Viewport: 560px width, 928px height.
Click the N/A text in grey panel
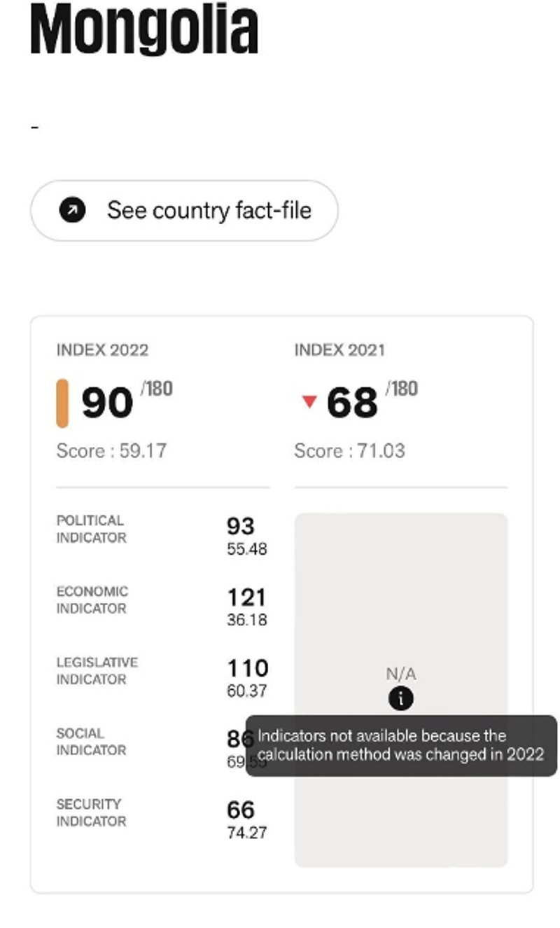point(401,674)
